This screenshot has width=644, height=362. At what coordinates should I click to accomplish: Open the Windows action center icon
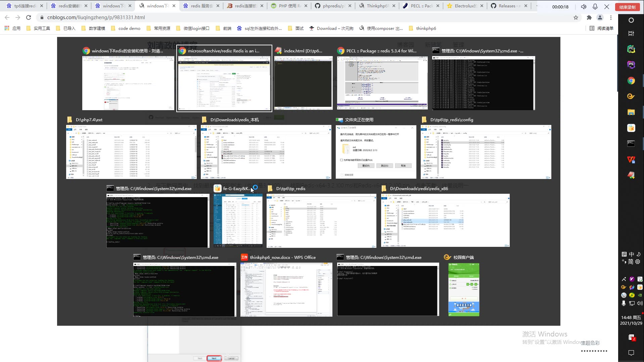631,353
